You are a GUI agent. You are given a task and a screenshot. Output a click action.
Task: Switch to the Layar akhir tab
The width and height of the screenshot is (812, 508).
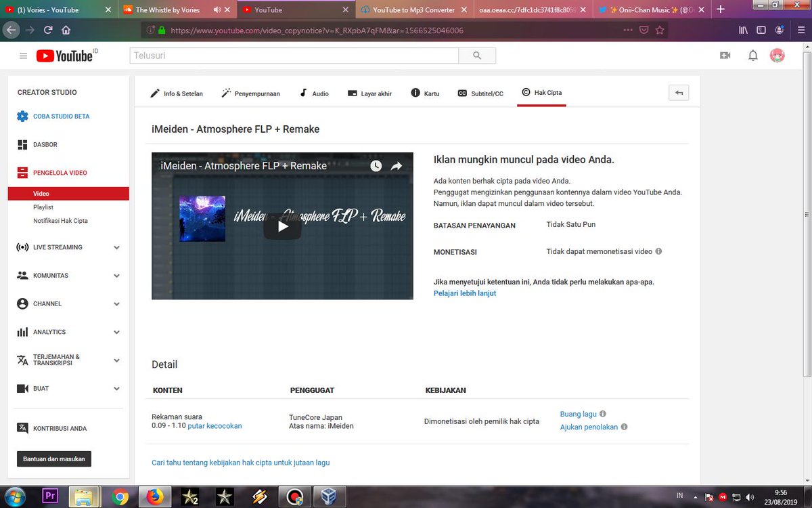tap(369, 93)
